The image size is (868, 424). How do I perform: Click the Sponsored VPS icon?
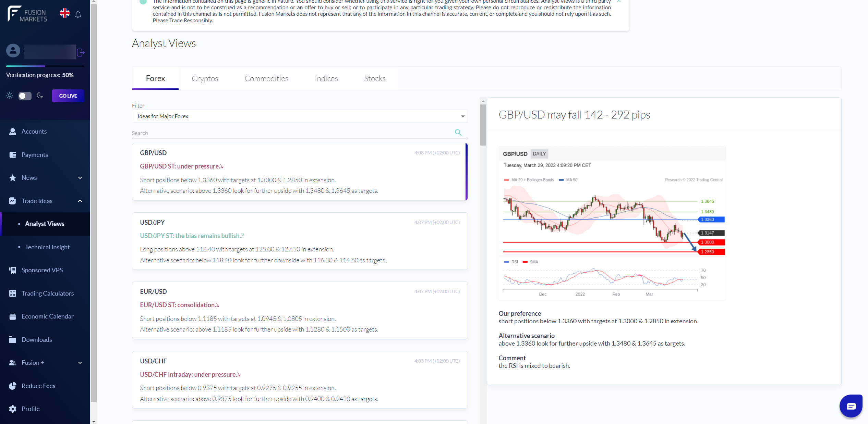tap(13, 270)
